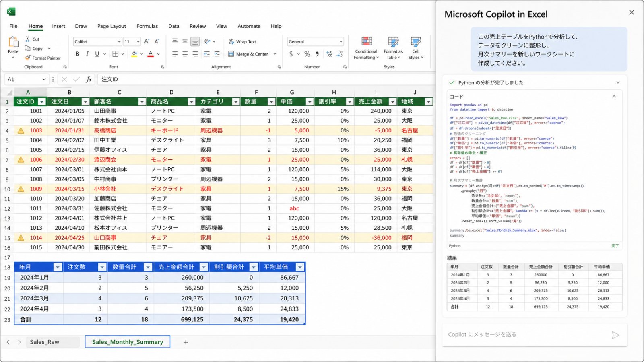Click the text orientation icon
The image size is (644, 362).
click(207, 41)
